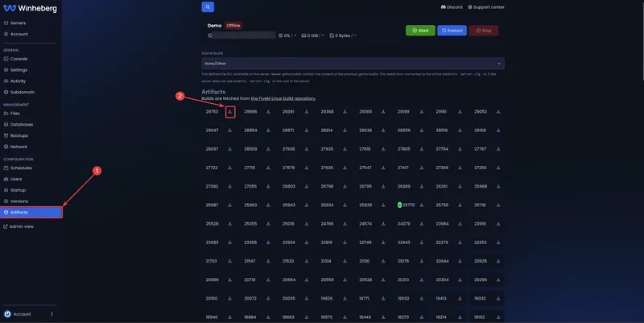Click the build number 28954
This screenshot has width=644, height=323.
tap(250, 130)
